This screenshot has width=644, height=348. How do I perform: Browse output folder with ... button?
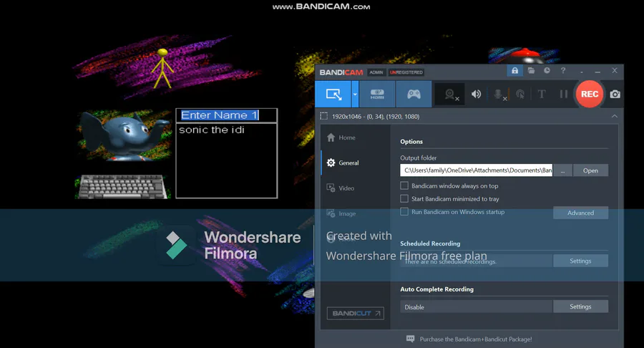click(x=562, y=170)
